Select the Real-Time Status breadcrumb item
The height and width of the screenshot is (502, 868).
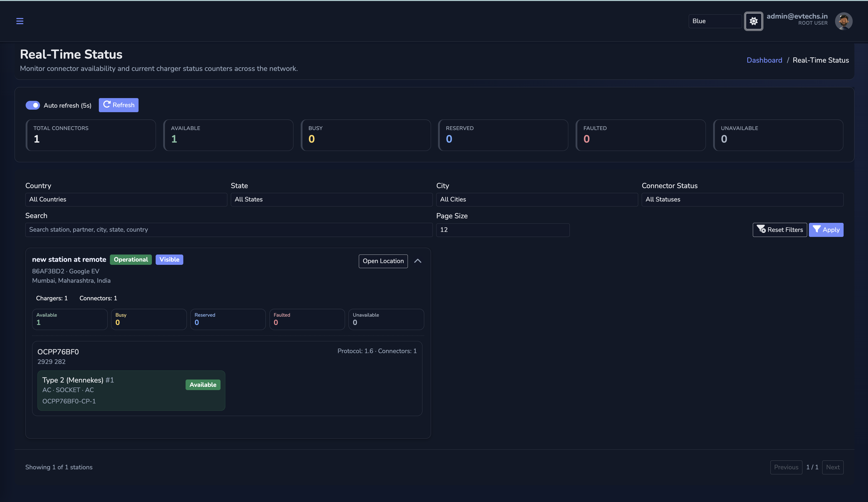(x=820, y=60)
